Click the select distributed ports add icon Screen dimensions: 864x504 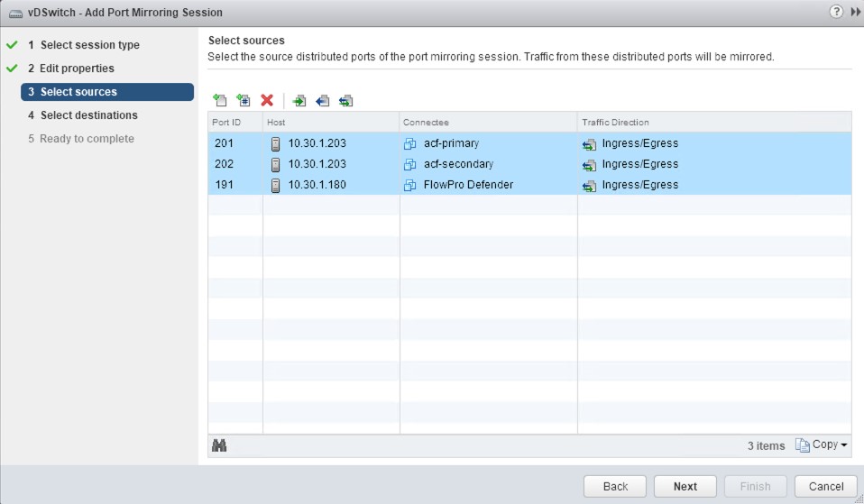pyautogui.click(x=219, y=100)
